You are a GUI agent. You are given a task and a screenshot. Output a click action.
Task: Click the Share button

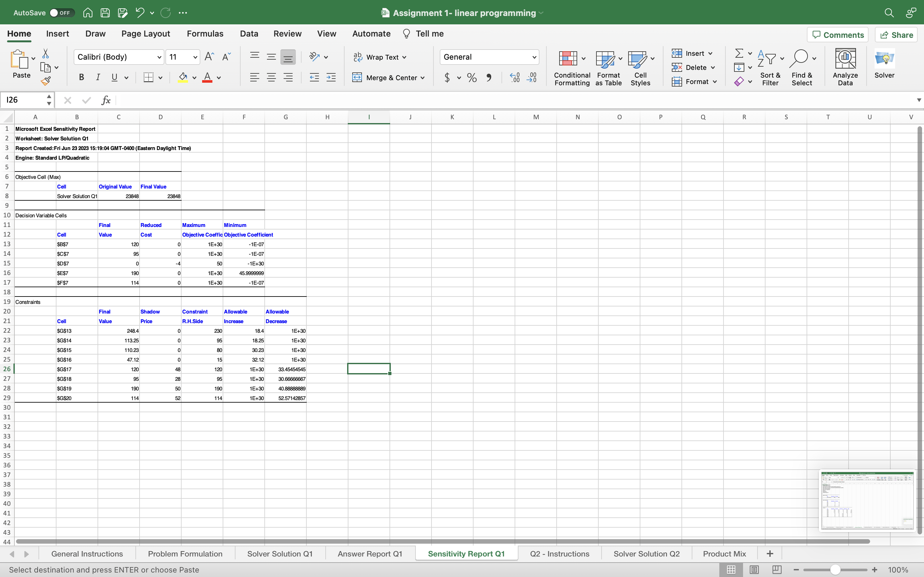pyautogui.click(x=896, y=35)
